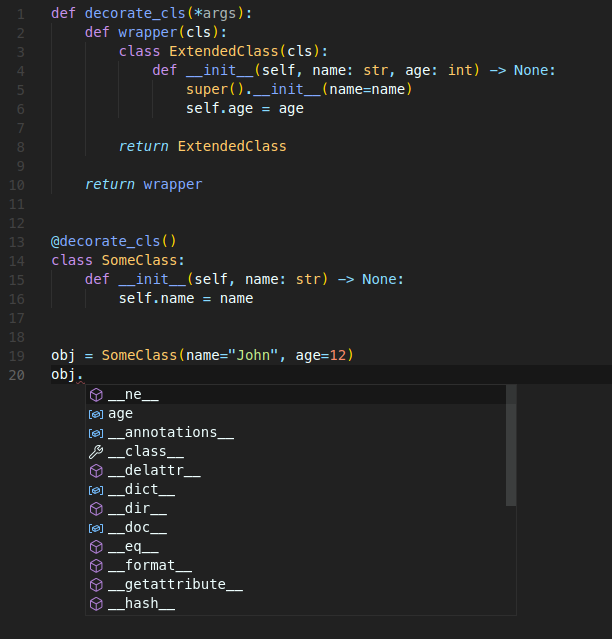Click line number 20 in the gutter
The image size is (612, 639).
pyautogui.click(x=17, y=375)
